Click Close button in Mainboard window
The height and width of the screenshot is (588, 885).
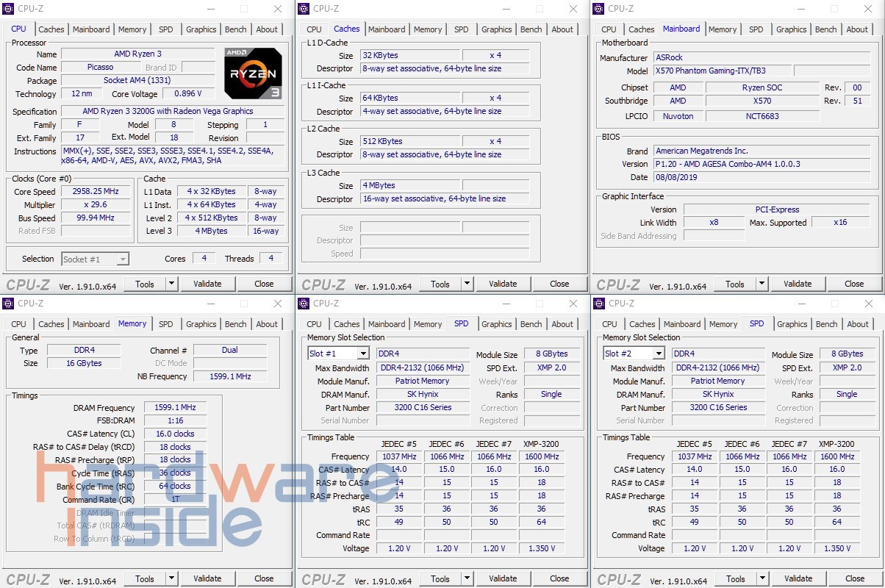(854, 284)
